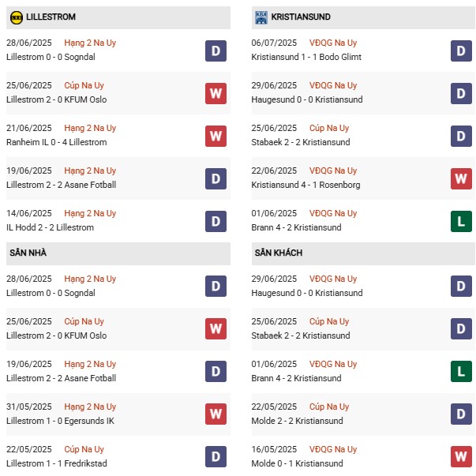Image resolution: width=476 pixels, height=476 pixels.
Task: Click the D badge for Lillestrom vs Fredrikstad
Action: (x=216, y=455)
